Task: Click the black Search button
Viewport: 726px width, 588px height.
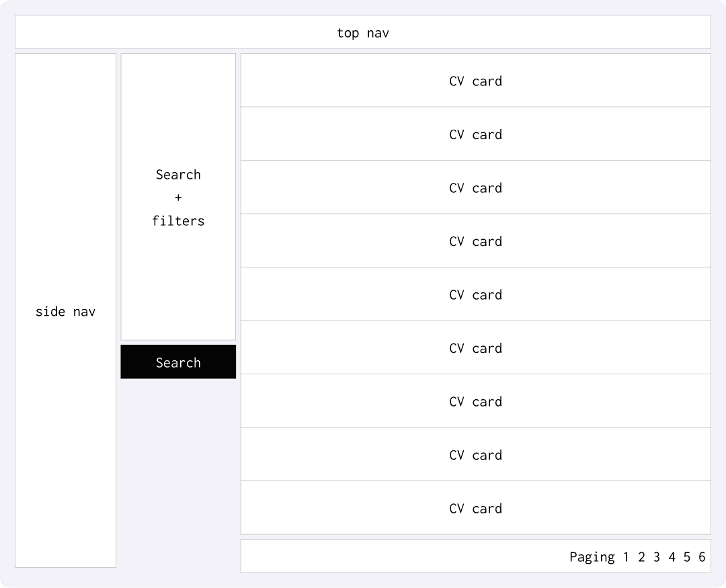Action: [178, 362]
